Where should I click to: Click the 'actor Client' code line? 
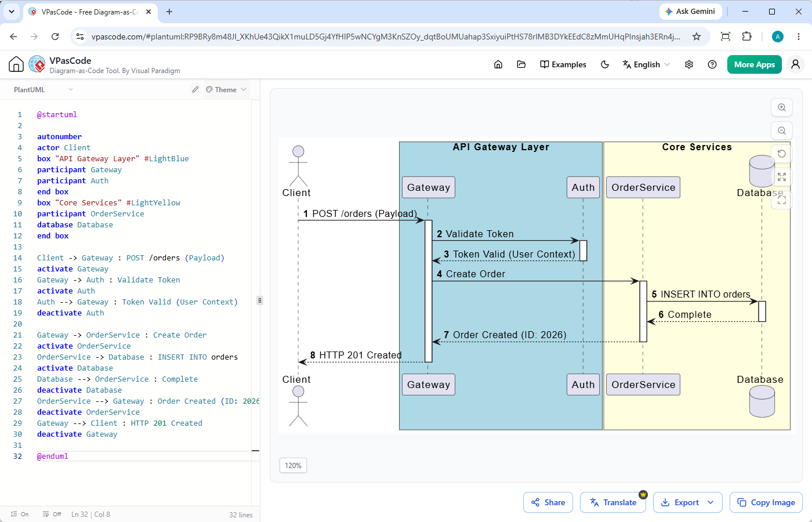(64, 148)
